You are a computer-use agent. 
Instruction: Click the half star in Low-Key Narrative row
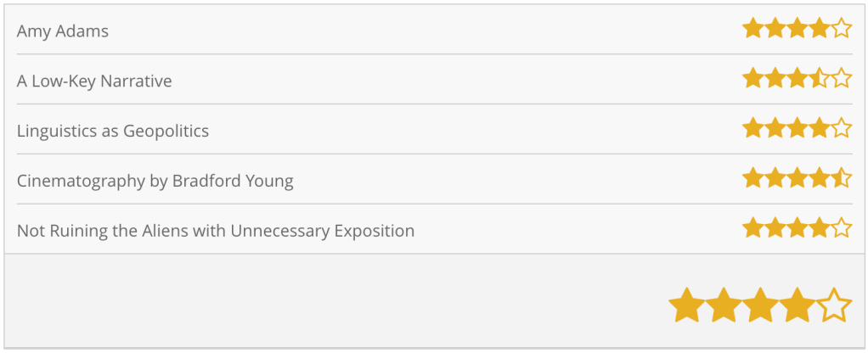point(819,79)
